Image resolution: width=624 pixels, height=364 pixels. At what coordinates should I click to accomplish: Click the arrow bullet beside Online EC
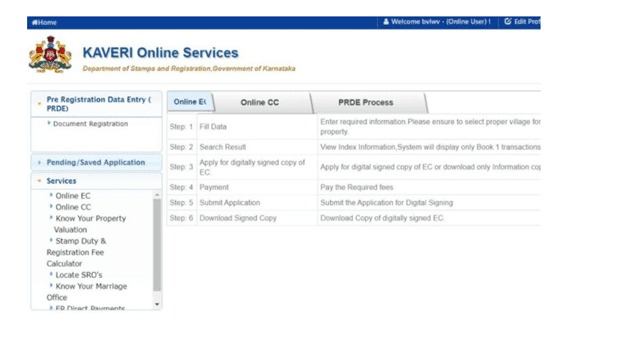[51, 195]
